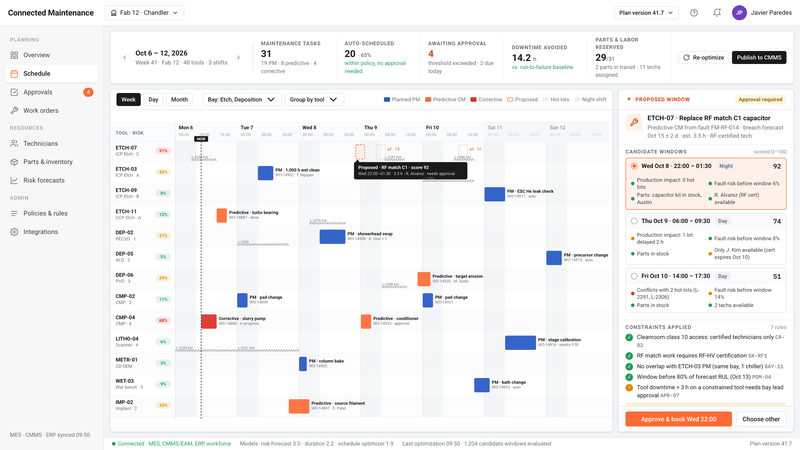Screen dimensions: 800x450
Task: Click ETCH-03 42% risk badge
Action: point(163,172)
